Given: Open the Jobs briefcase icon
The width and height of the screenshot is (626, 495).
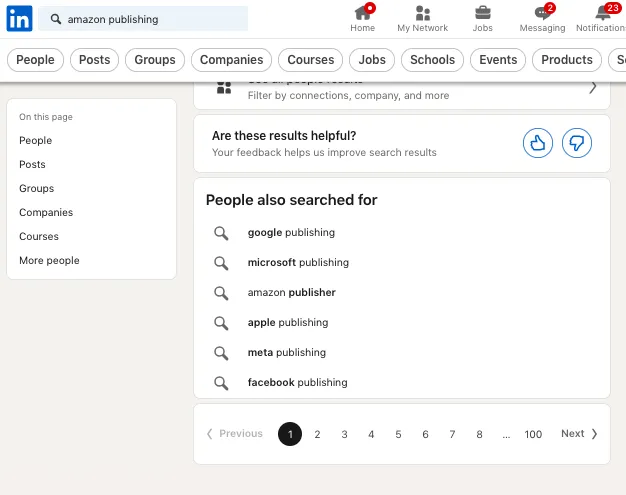Looking at the screenshot, I should [x=483, y=13].
